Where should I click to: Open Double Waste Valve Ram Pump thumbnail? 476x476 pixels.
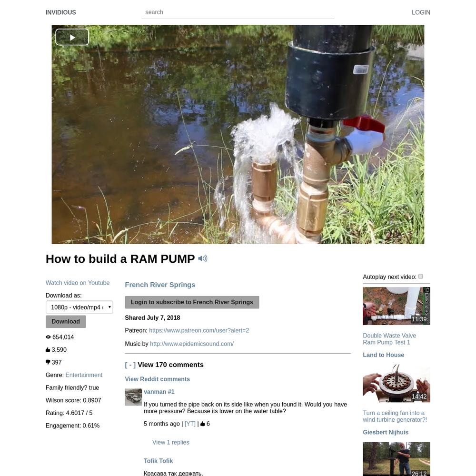(396, 306)
